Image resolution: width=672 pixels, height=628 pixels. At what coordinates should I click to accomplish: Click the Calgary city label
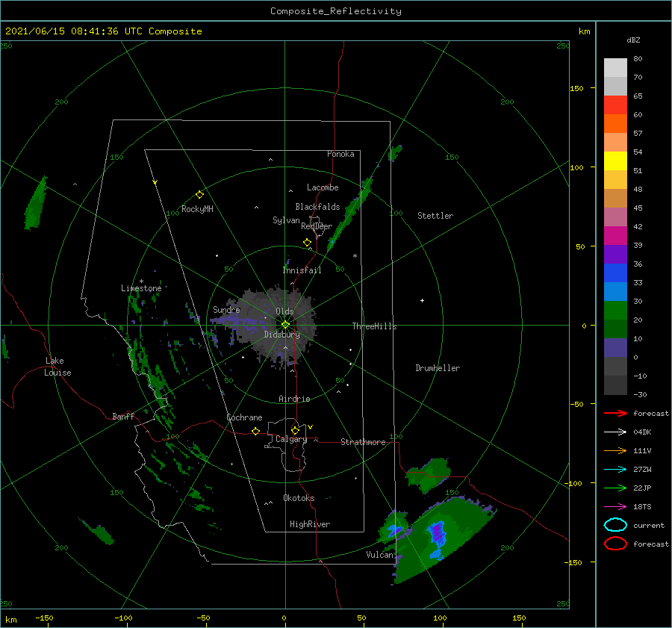click(x=291, y=439)
